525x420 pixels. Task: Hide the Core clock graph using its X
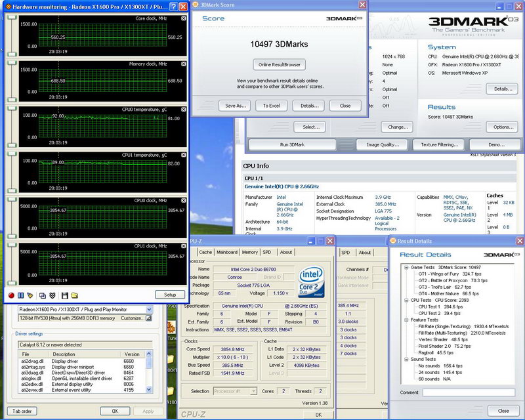coord(184,18)
